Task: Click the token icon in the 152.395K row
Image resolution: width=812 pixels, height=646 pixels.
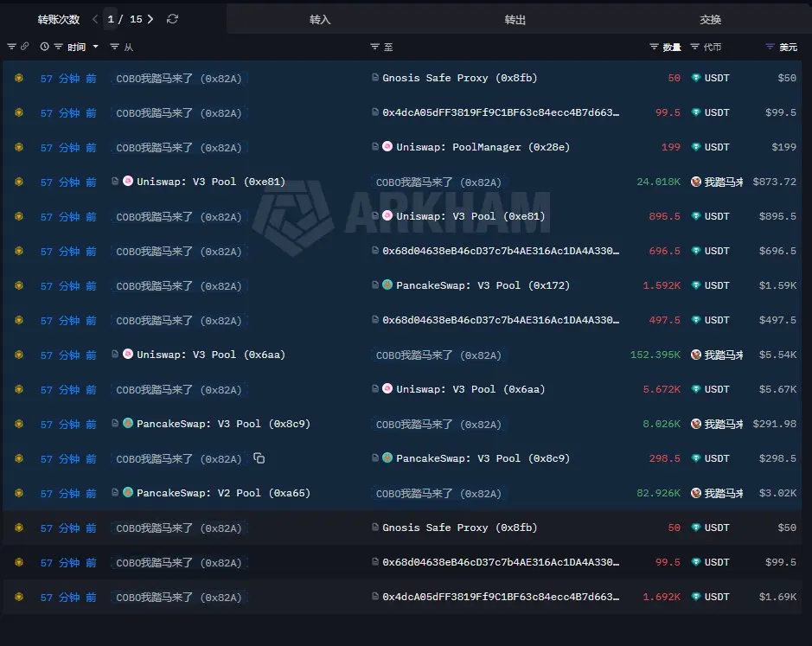Action: (695, 355)
